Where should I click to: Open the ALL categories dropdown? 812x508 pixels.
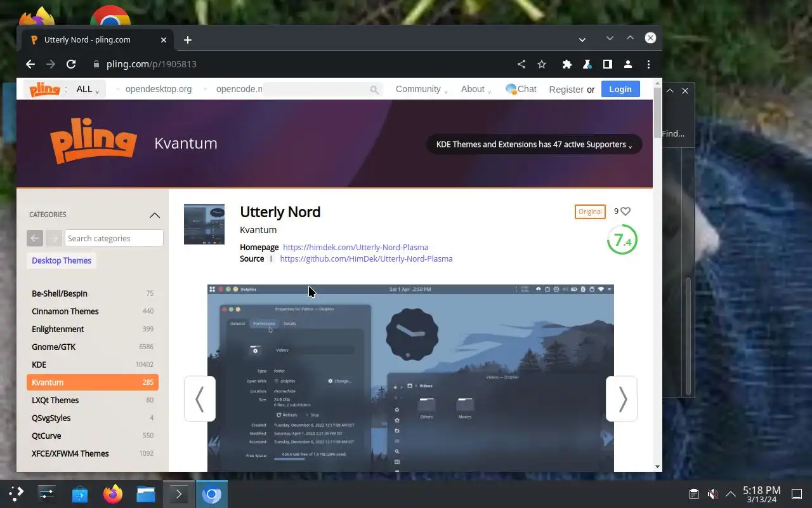point(88,90)
